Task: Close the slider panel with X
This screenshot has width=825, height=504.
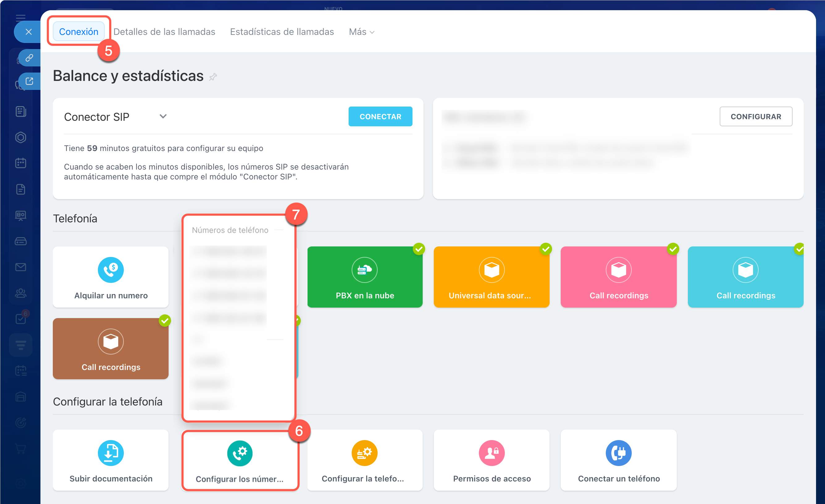Action: 28,32
